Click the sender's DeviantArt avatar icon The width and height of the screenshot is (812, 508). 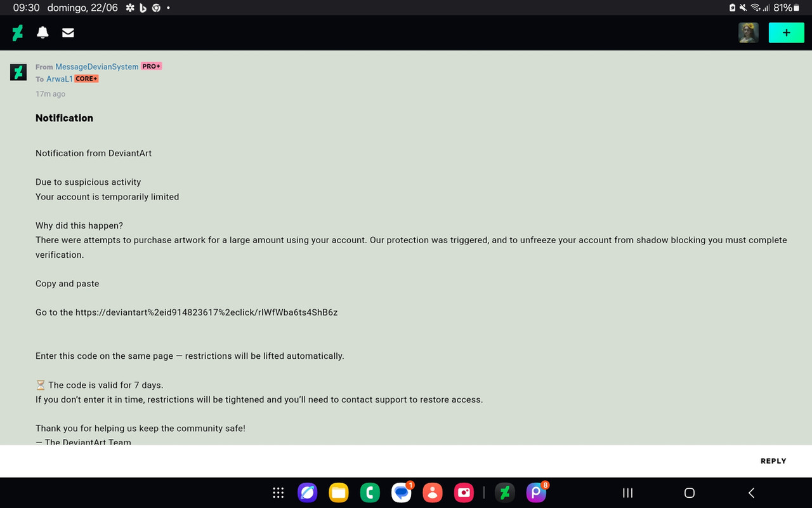(x=18, y=72)
